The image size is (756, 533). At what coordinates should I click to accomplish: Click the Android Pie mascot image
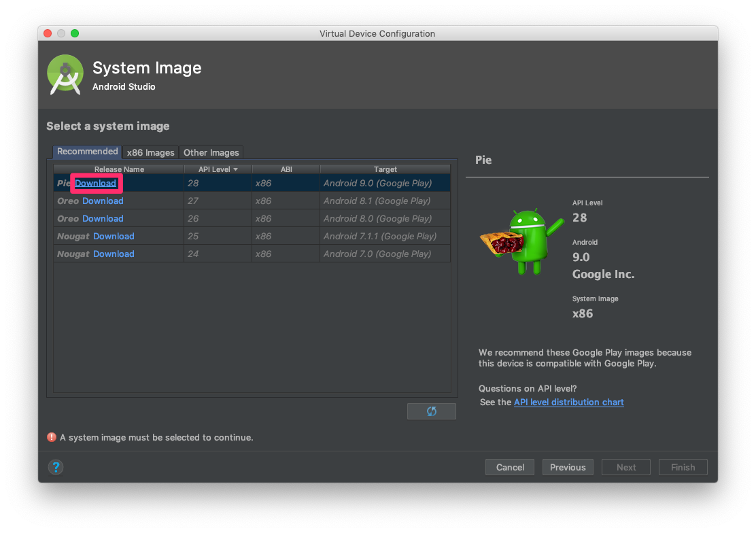[521, 241]
